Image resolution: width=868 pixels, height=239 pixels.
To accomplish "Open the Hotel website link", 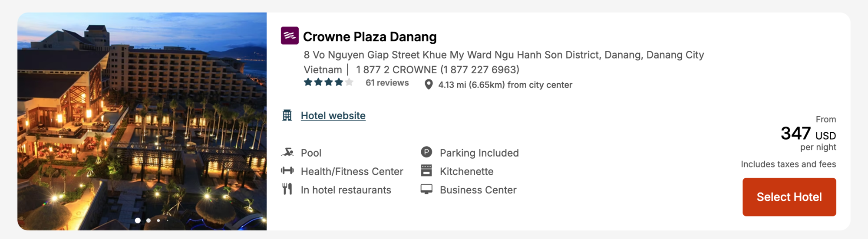I will 333,116.
